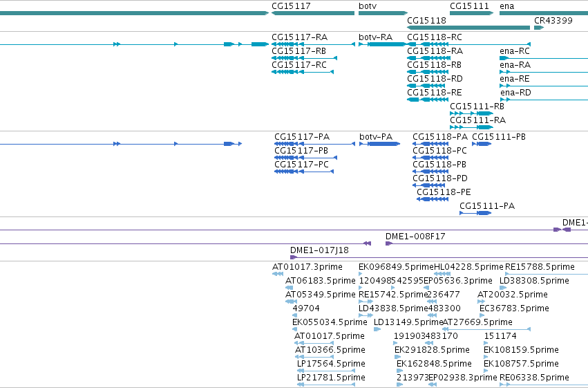Image resolution: width=588 pixels, height=388 pixels.
Task: Click the botv gene glyph
Action: tap(383, 13)
